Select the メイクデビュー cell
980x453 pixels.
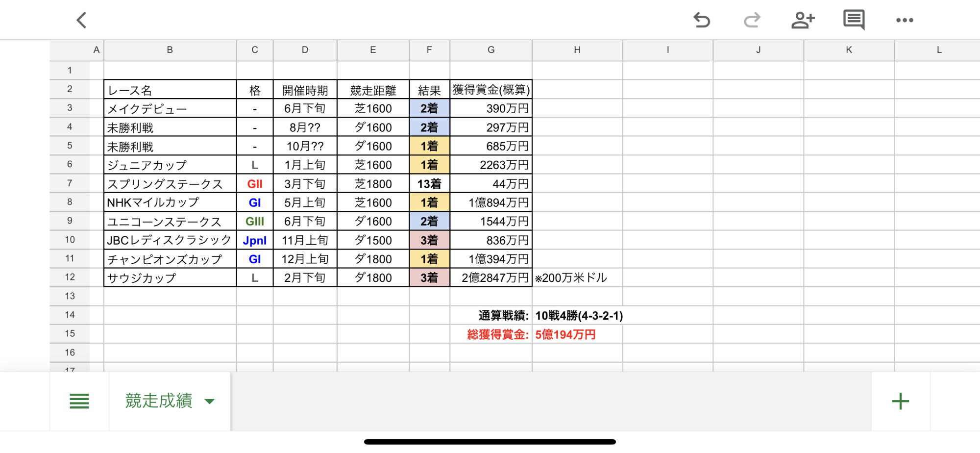(170, 108)
